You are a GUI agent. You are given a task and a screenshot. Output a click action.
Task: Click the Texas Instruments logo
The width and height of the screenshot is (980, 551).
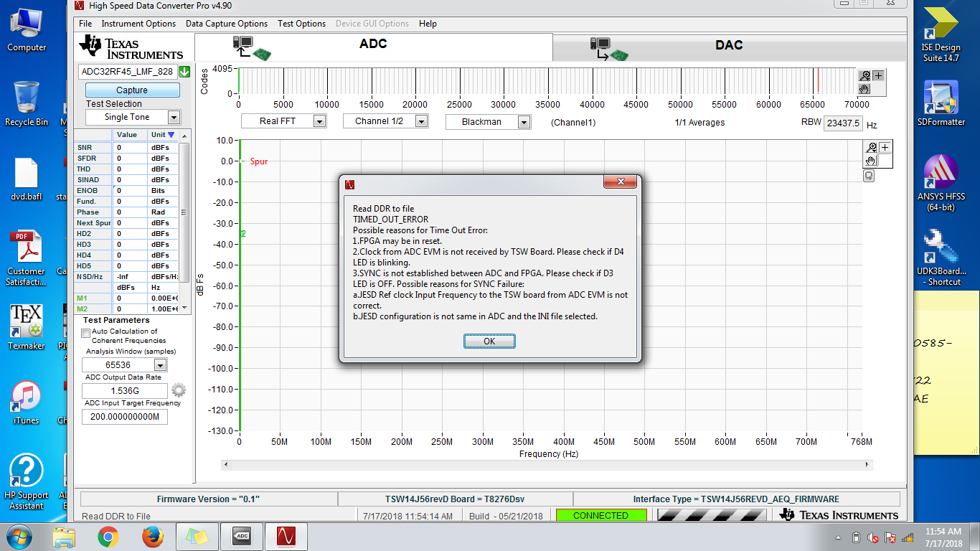tap(132, 48)
